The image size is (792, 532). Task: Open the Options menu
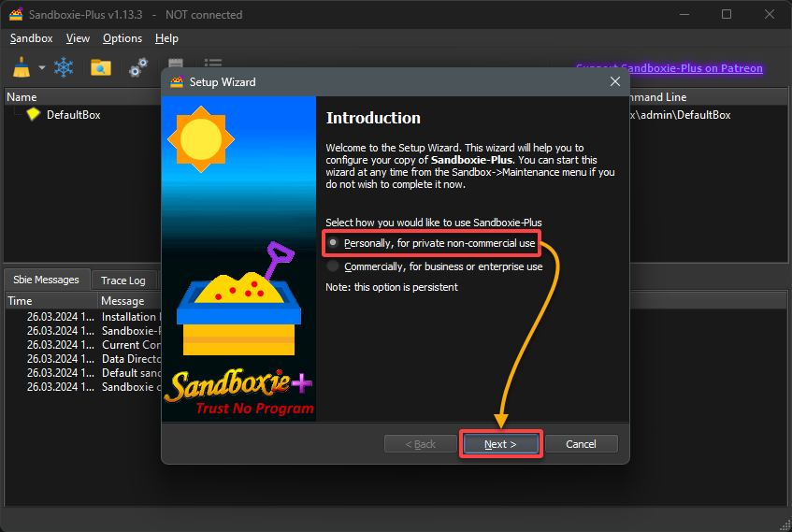point(122,38)
